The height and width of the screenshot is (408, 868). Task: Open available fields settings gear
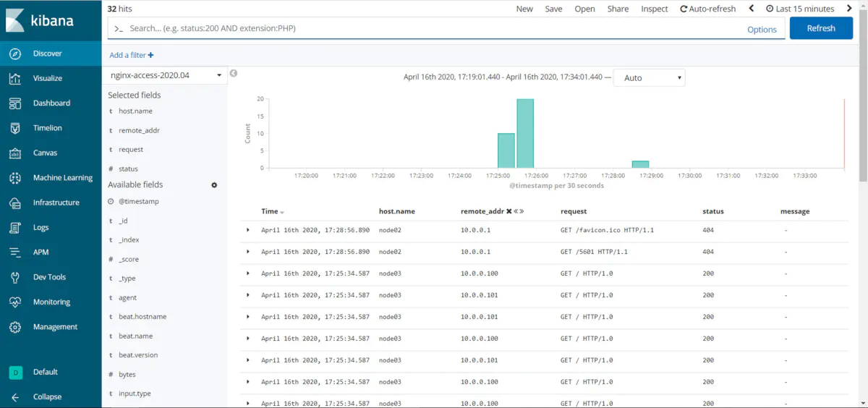tap(214, 185)
